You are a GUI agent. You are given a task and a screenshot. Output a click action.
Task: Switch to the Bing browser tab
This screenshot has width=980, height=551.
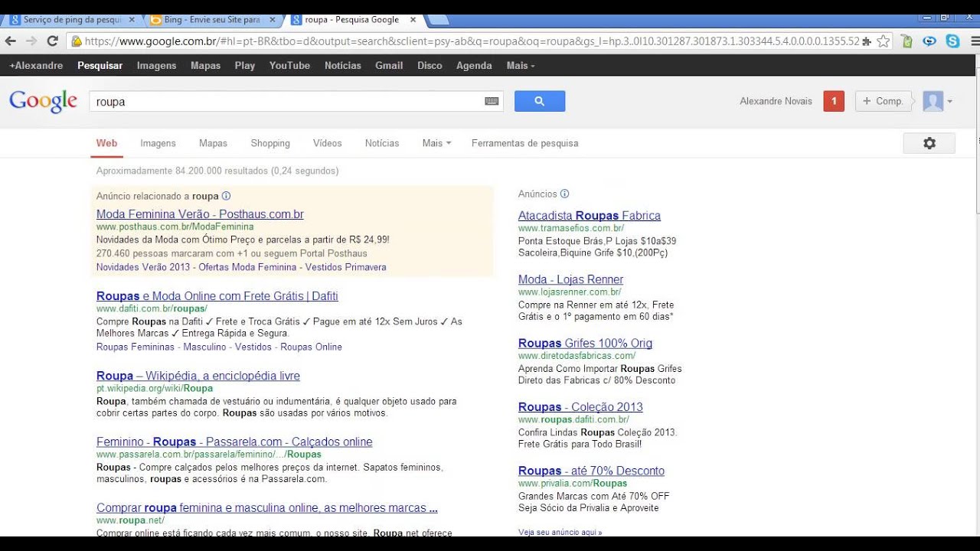pyautogui.click(x=211, y=20)
